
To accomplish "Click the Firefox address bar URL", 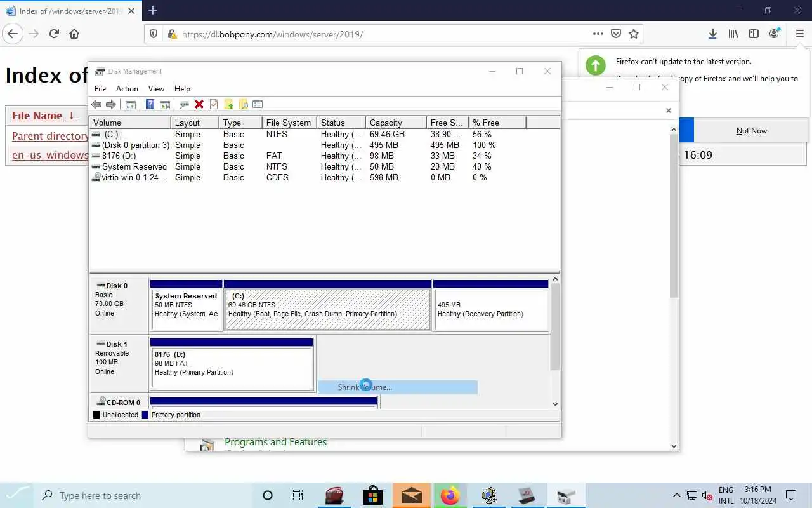I will click(272, 34).
